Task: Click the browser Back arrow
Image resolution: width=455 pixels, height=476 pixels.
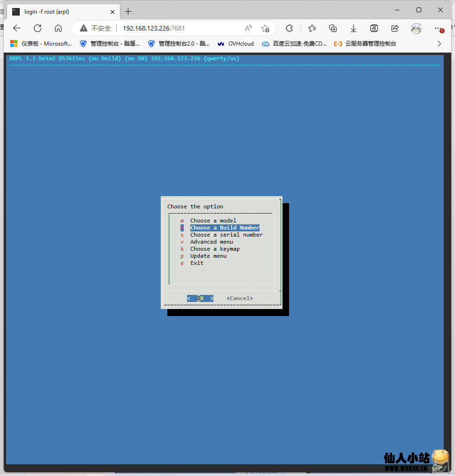Action: tap(17, 28)
